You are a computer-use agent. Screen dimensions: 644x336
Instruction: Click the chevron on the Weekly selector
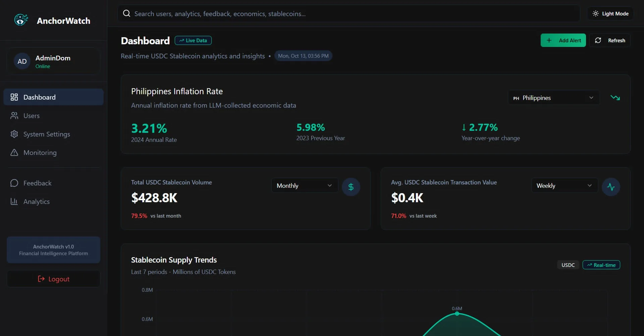pos(590,185)
